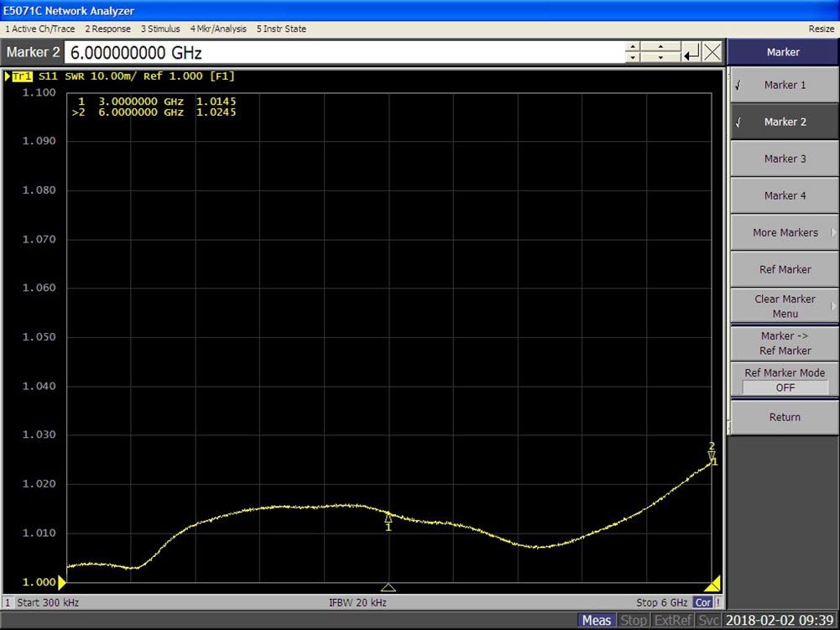Click the Cor correction status indicator
840x630 pixels.
(703, 602)
